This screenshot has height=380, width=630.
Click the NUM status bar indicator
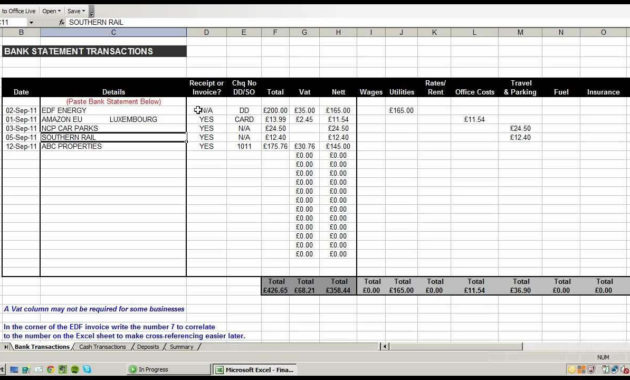(603, 357)
